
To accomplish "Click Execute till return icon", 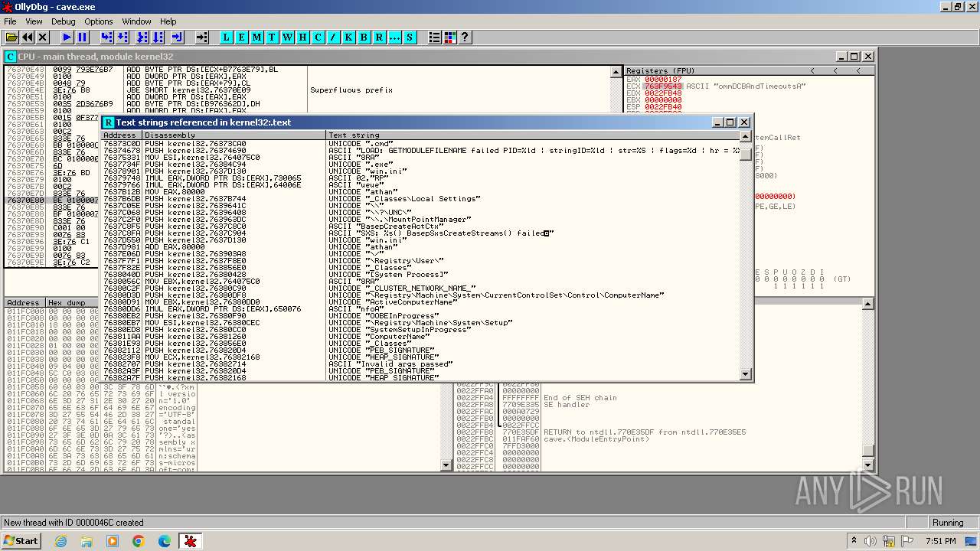I will click(178, 37).
